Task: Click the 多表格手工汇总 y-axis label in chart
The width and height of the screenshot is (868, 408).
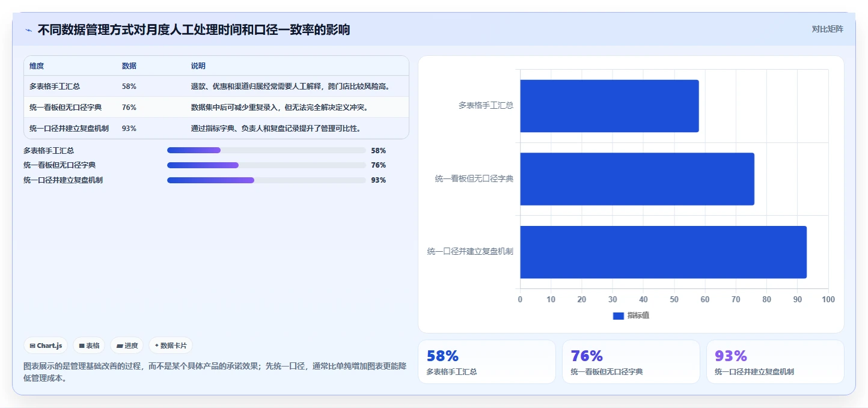Action: 486,105
